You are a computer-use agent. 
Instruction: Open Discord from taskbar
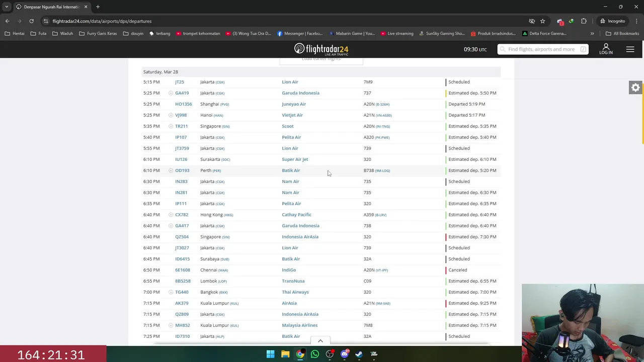coord(345,354)
